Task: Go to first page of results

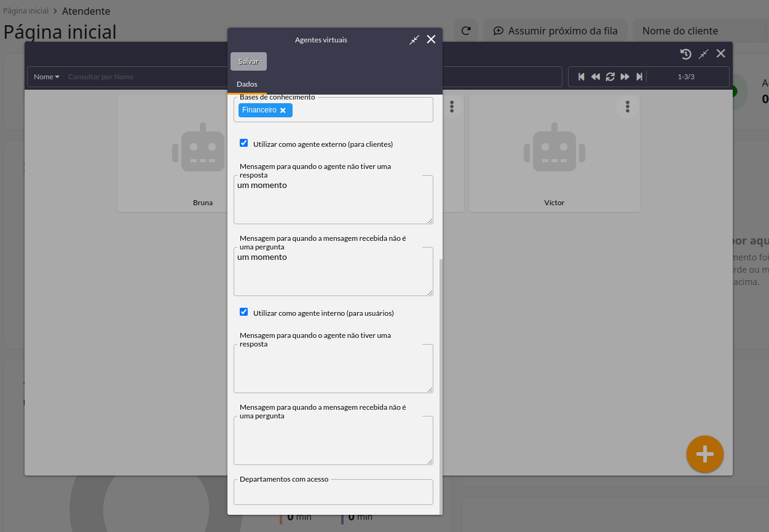Action: point(581,77)
